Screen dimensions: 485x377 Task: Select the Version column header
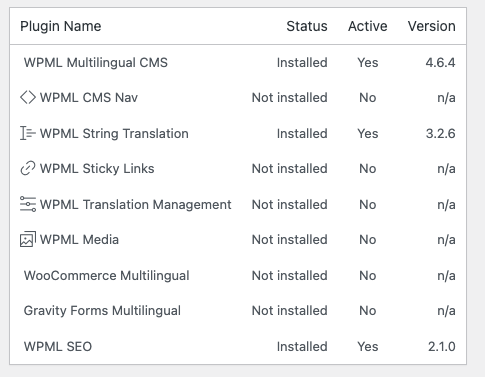tap(431, 26)
